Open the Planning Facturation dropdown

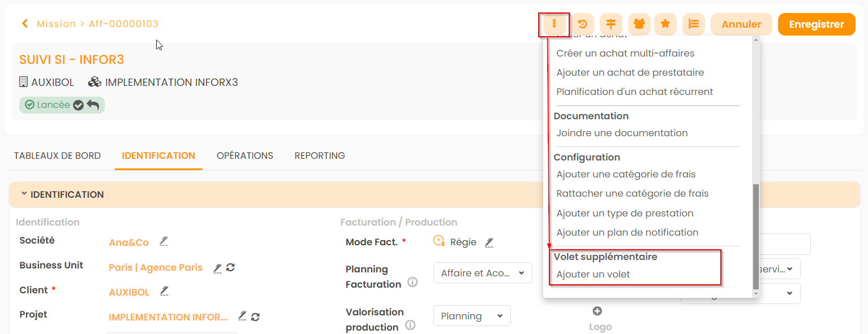(483, 273)
